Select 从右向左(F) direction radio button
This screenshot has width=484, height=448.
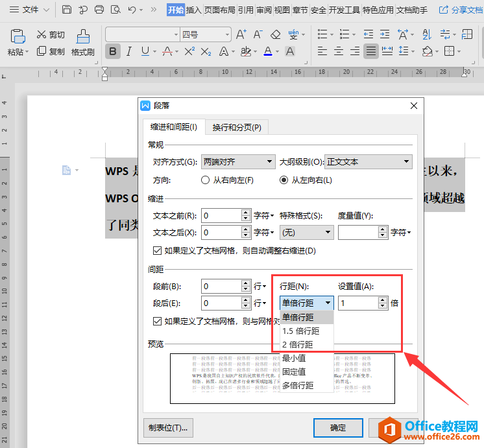point(205,180)
